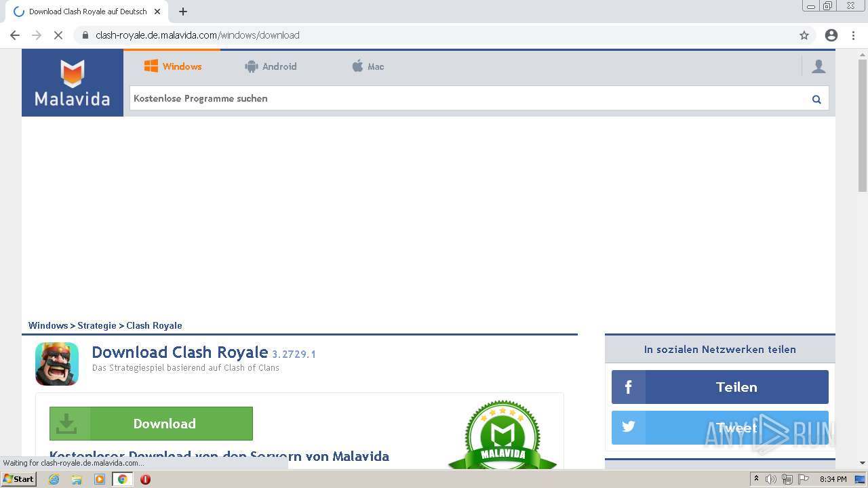View site info via padlock icon

click(85, 35)
